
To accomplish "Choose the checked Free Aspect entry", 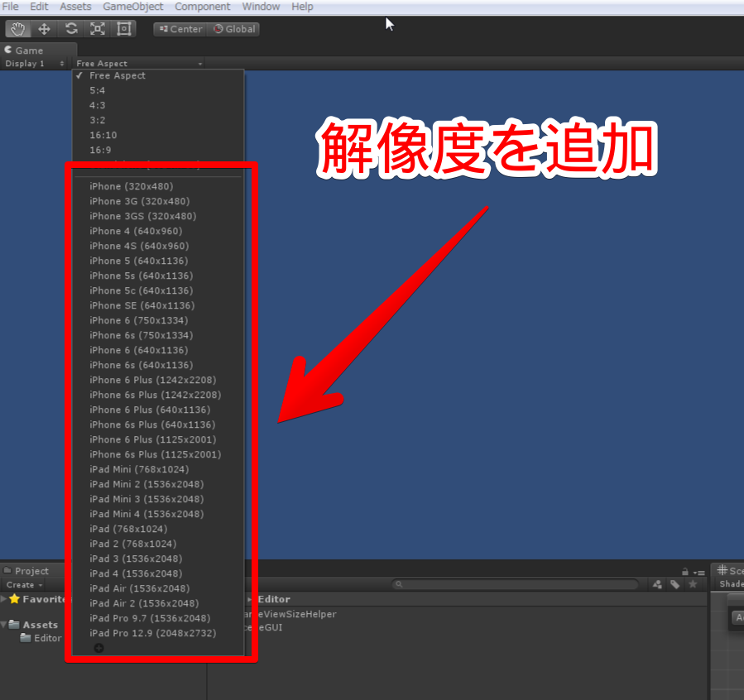I will click(158, 75).
